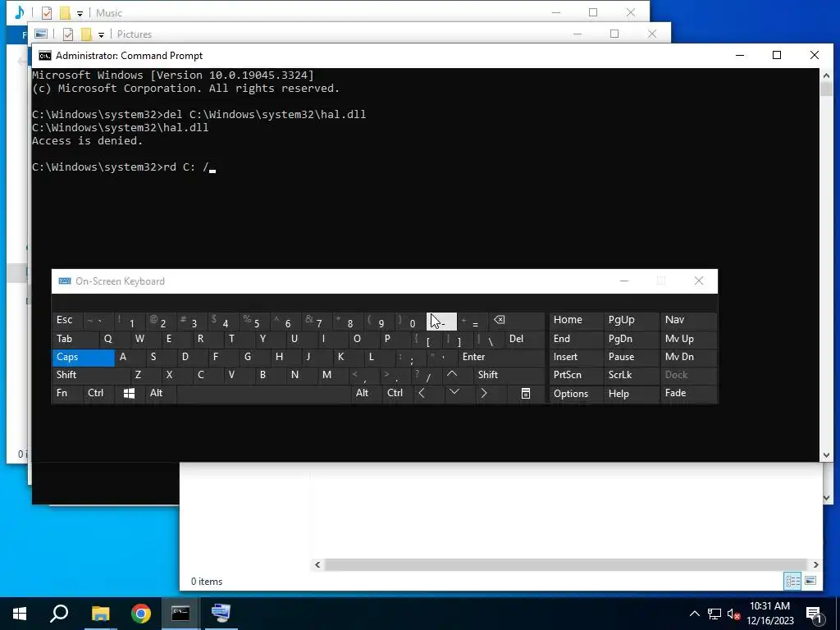The height and width of the screenshot is (630, 840).
Task: Expand Pictures quick access toolbar dropdown
Action: point(101,34)
